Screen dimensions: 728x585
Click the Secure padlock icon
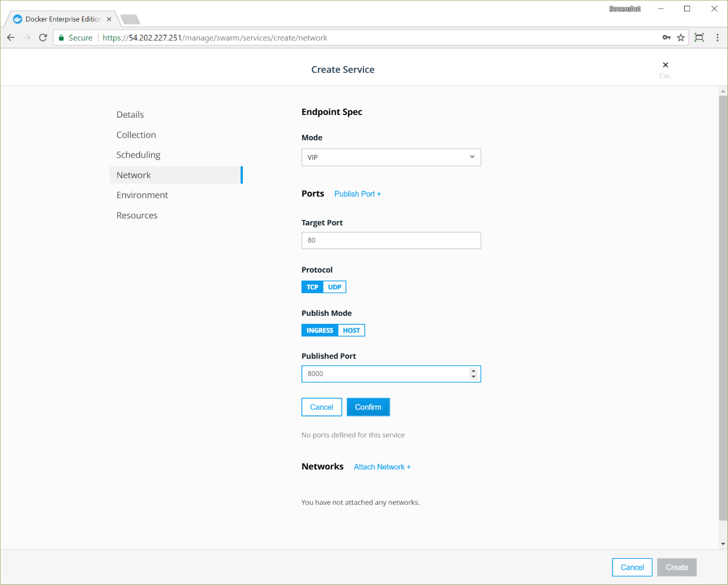click(x=61, y=38)
